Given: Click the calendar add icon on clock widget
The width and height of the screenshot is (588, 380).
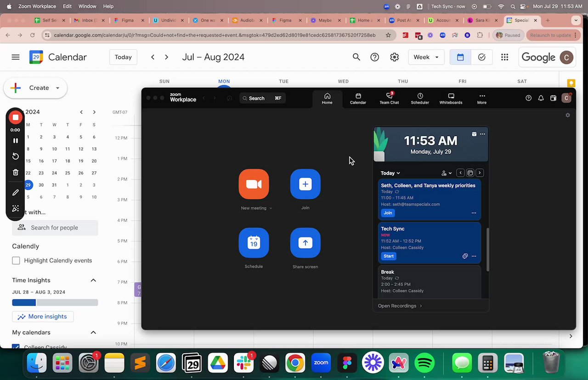Looking at the screenshot, I should (474, 134).
